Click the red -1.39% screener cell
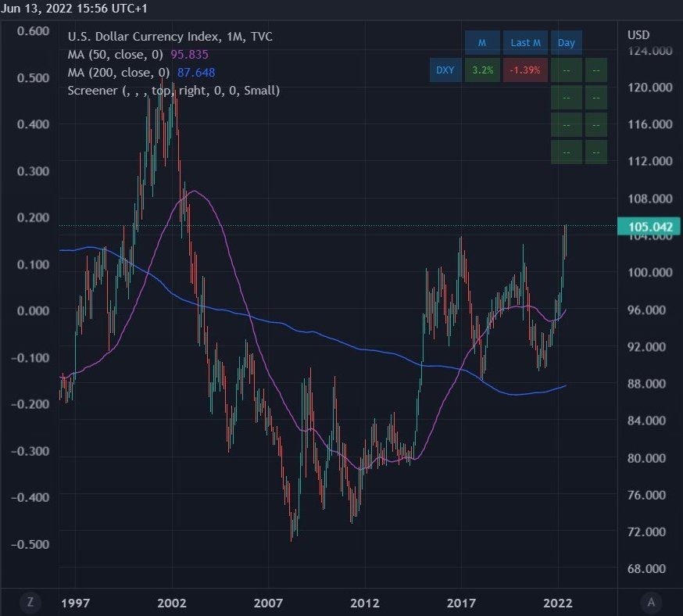683x616 pixels. click(525, 70)
